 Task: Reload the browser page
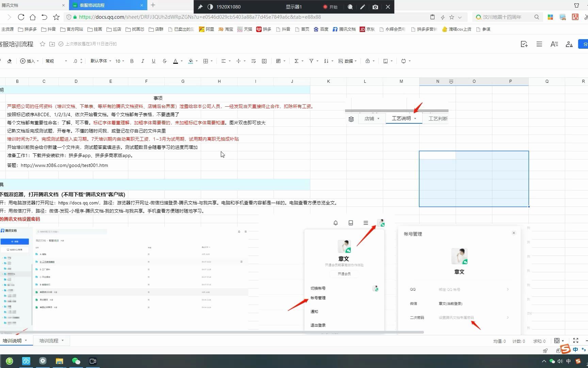pyautogui.click(x=21, y=17)
